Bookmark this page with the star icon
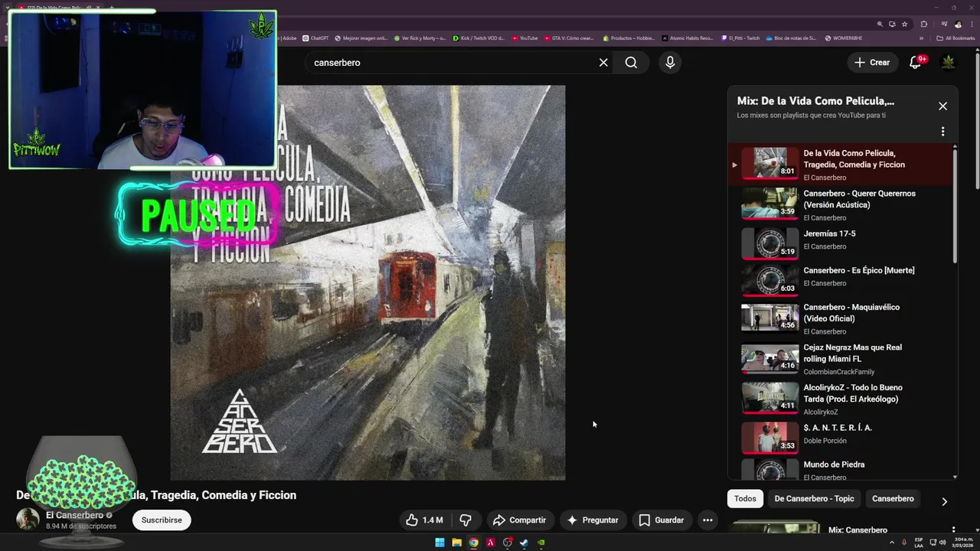This screenshot has width=980, height=551. pyautogui.click(x=904, y=24)
